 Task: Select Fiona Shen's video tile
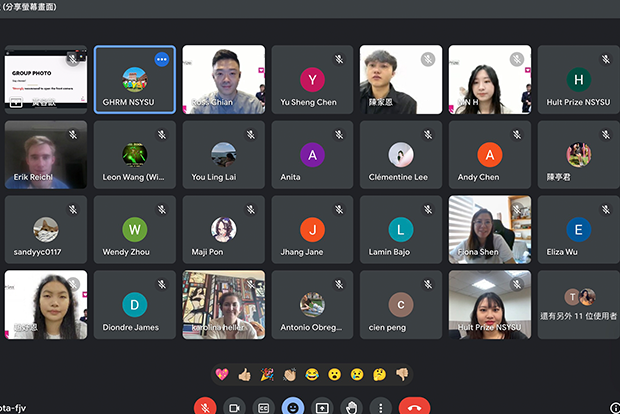tap(489, 229)
